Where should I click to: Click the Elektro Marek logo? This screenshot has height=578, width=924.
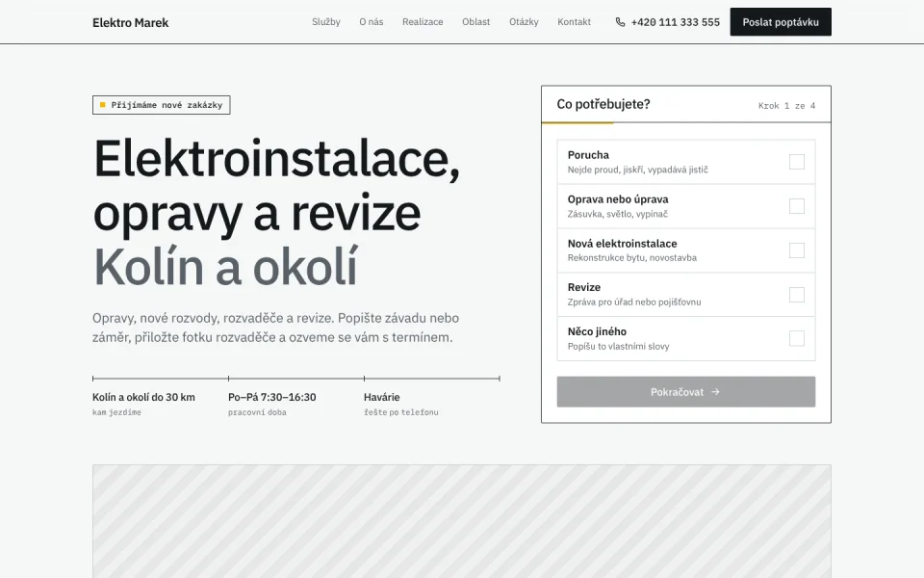click(130, 22)
